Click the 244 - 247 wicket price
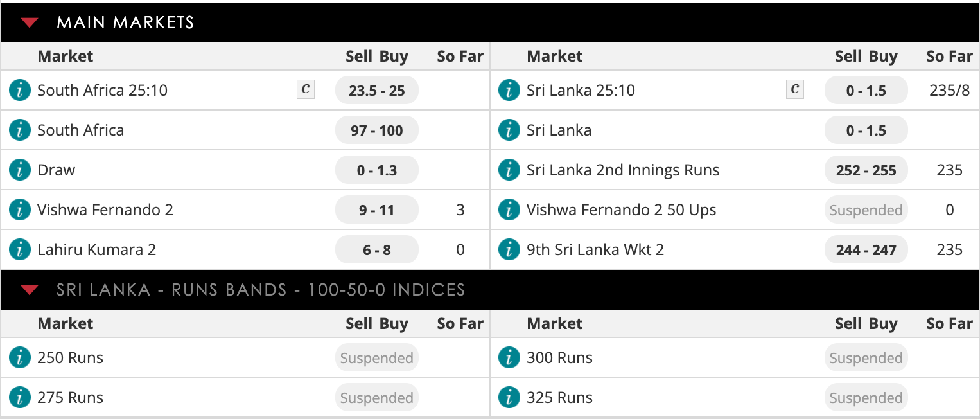The height and width of the screenshot is (419, 980). click(x=866, y=250)
